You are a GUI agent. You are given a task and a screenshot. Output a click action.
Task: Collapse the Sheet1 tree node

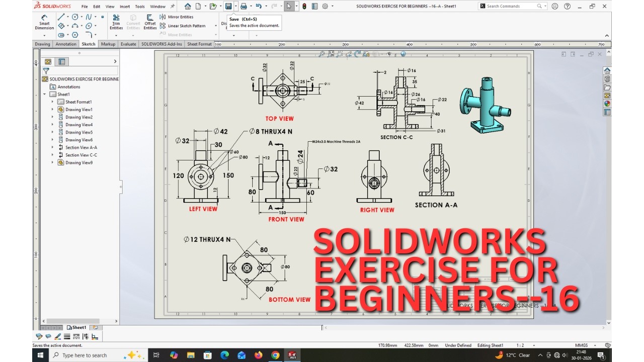(x=45, y=95)
